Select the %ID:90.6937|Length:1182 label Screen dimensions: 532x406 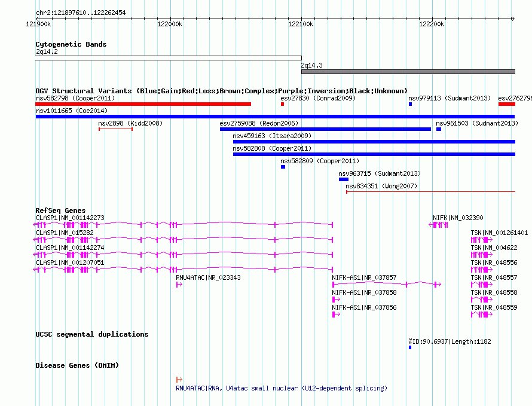(450, 341)
